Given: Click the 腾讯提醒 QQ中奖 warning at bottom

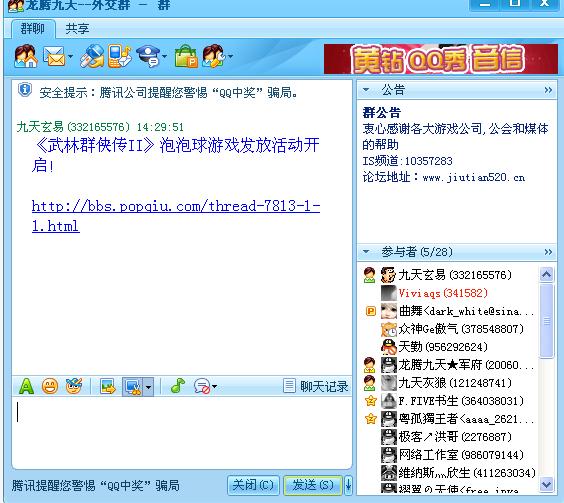Looking at the screenshot, I should (x=96, y=485).
